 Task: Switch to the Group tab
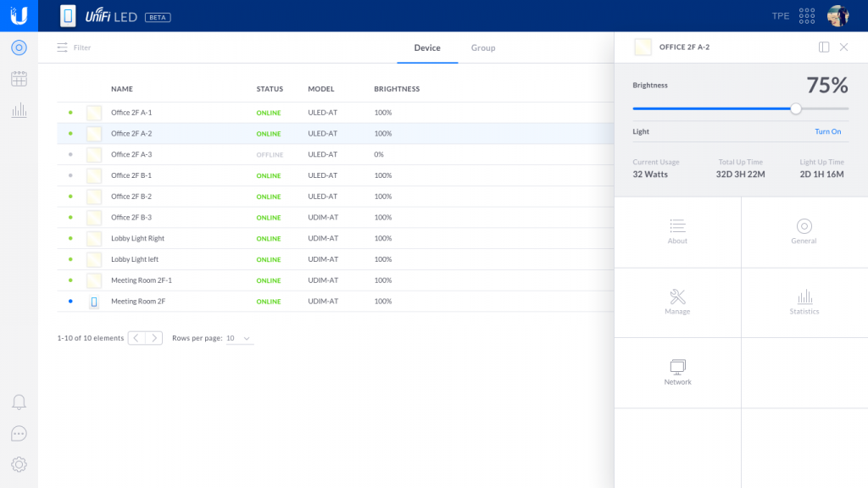point(483,48)
